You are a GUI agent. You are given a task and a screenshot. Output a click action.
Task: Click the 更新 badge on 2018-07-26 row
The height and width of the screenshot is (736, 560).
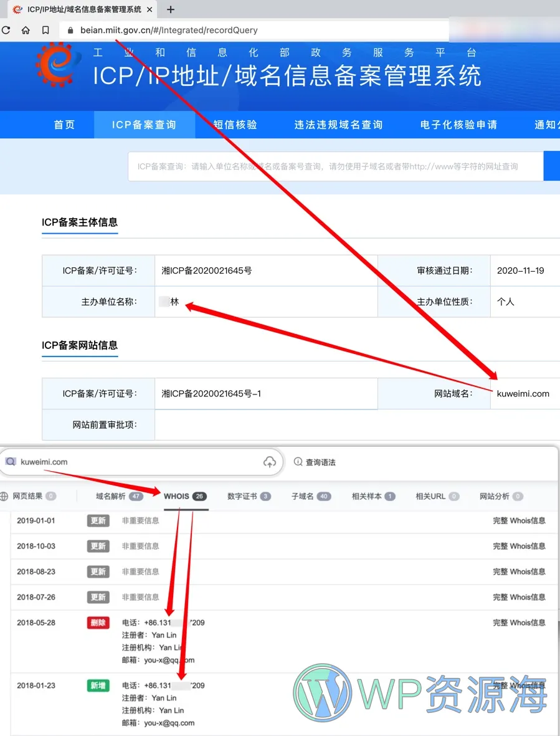(98, 597)
